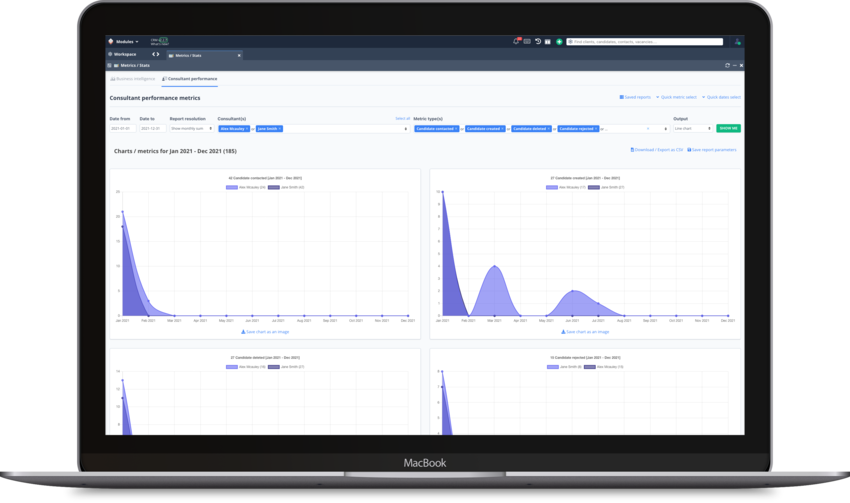Expand Quick metric select
Image resolution: width=850 pixels, height=503 pixels.
[x=676, y=98]
